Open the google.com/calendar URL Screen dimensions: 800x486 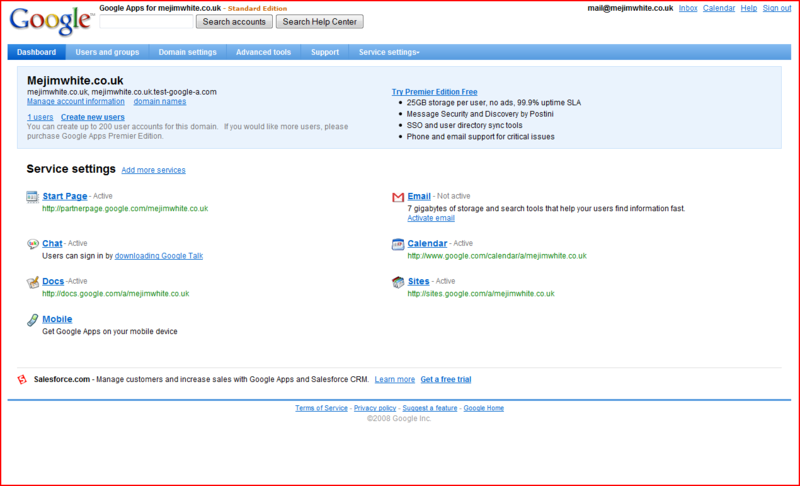(497, 256)
